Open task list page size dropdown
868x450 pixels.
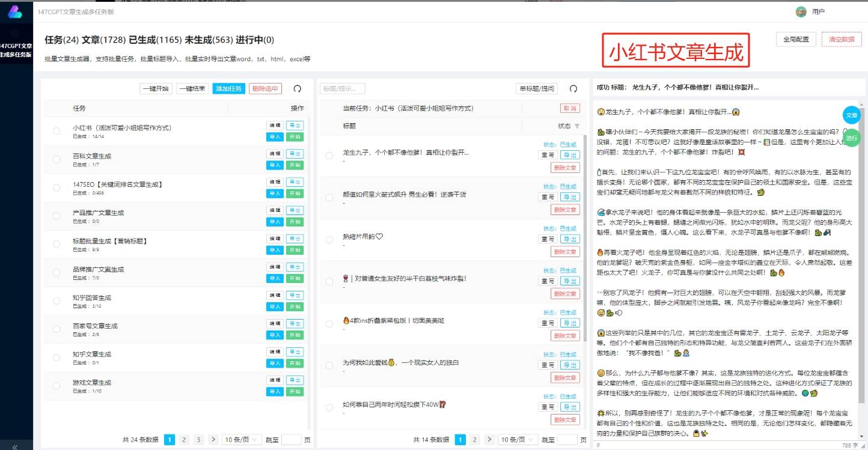pyautogui.click(x=242, y=440)
